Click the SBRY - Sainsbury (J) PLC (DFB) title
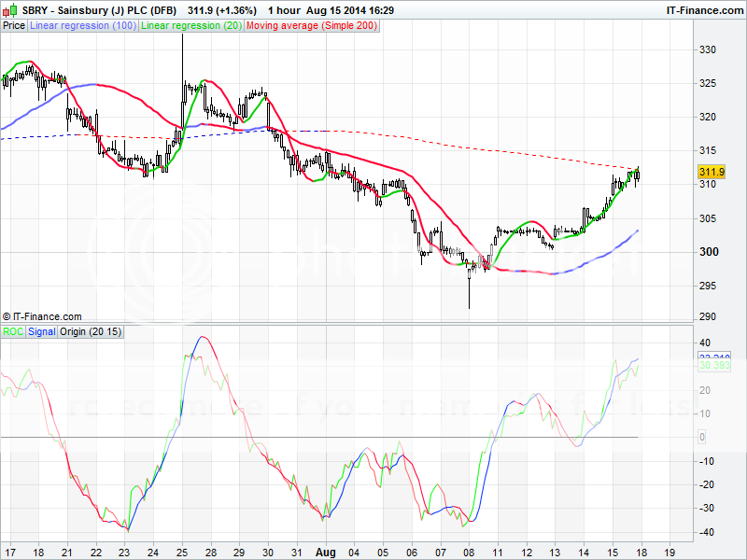The image size is (747, 560). pos(99,10)
